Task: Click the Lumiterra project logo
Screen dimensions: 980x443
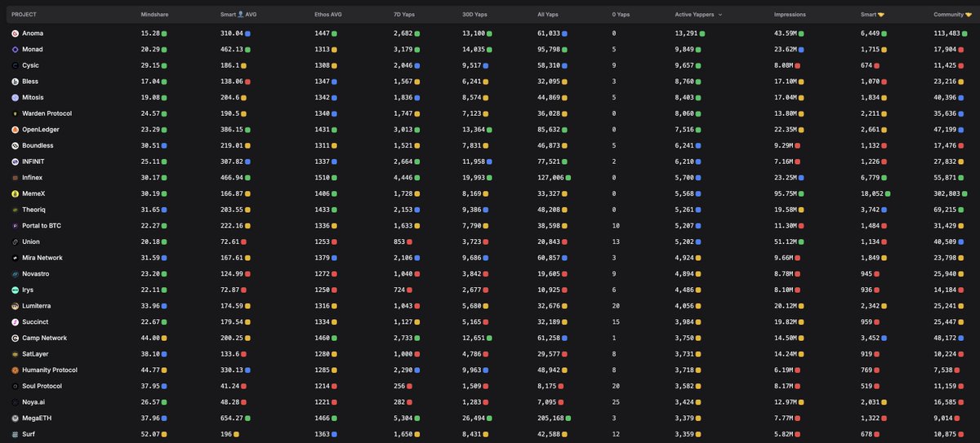Action: pos(15,306)
